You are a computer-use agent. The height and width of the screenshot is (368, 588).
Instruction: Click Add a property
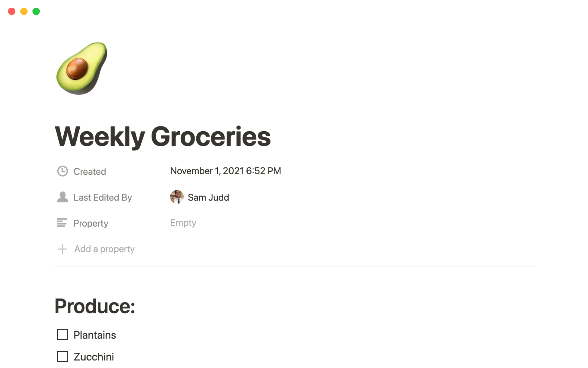click(x=104, y=249)
